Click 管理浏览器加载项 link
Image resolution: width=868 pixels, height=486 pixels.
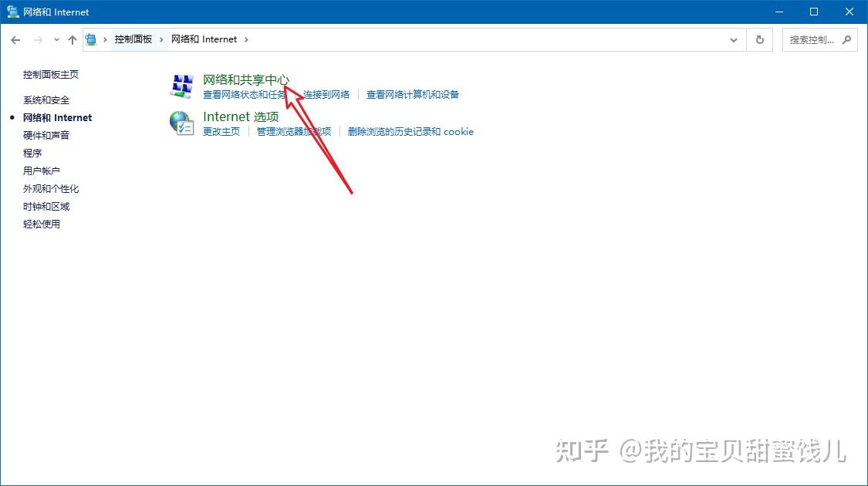coord(294,132)
